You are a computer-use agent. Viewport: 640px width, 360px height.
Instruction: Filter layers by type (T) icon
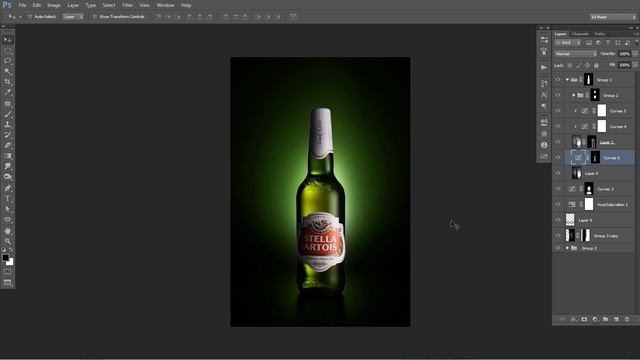pyautogui.click(x=608, y=43)
